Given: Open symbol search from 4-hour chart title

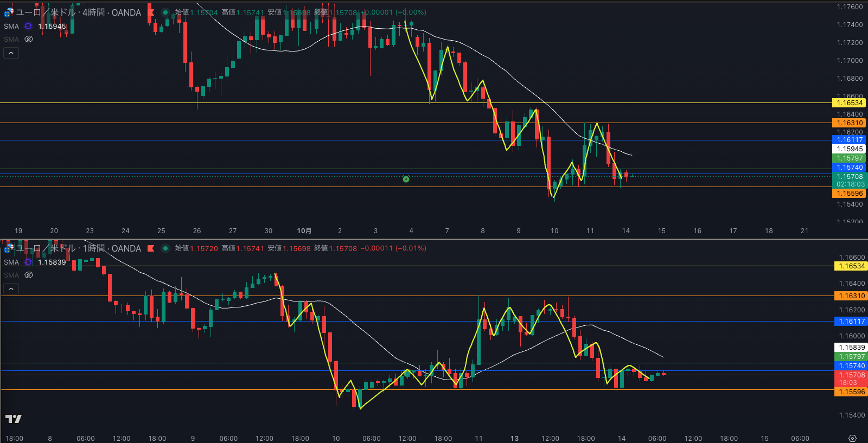Looking at the screenshot, I should pyautogui.click(x=79, y=12).
